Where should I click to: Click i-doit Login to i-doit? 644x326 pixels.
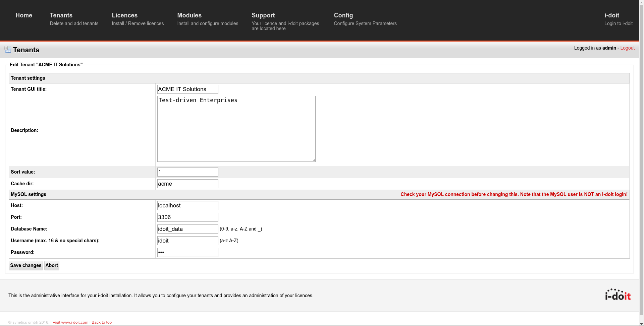[619, 19]
